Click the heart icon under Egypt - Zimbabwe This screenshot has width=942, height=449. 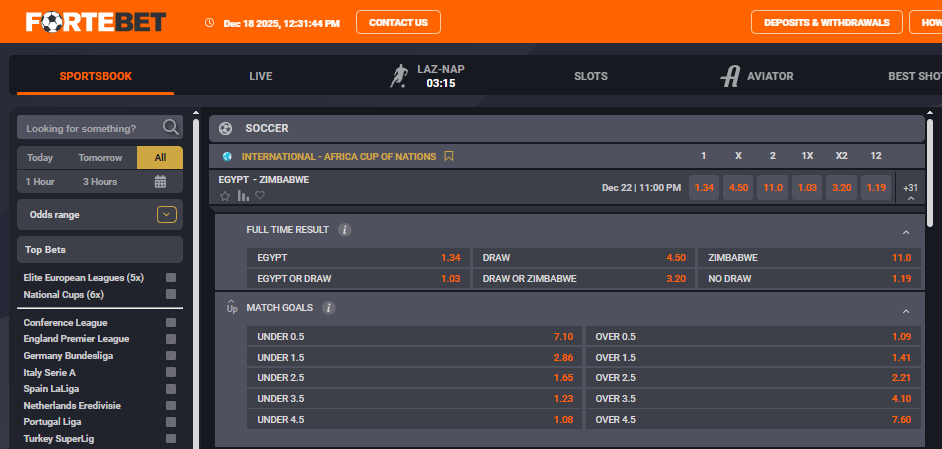click(260, 195)
